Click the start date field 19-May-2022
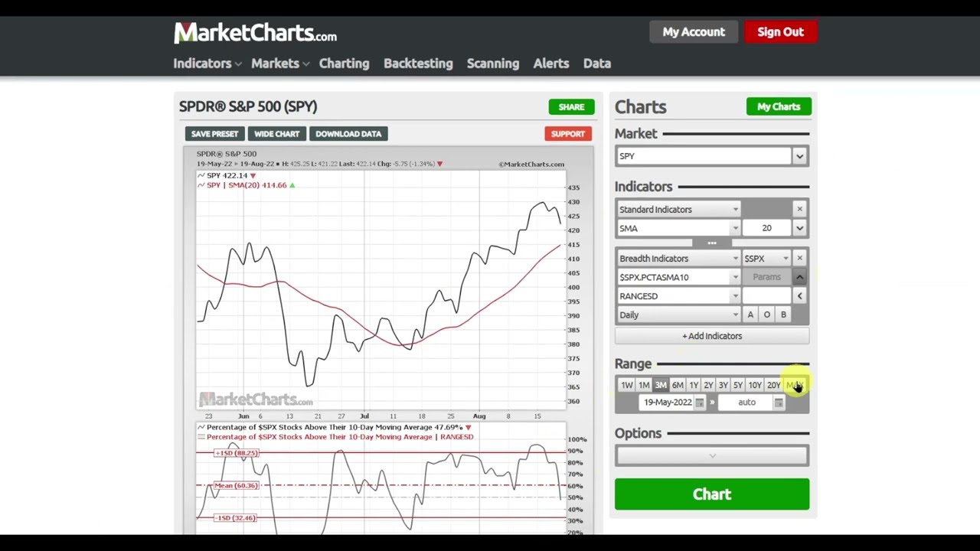This screenshot has width=980, height=551. click(x=668, y=403)
